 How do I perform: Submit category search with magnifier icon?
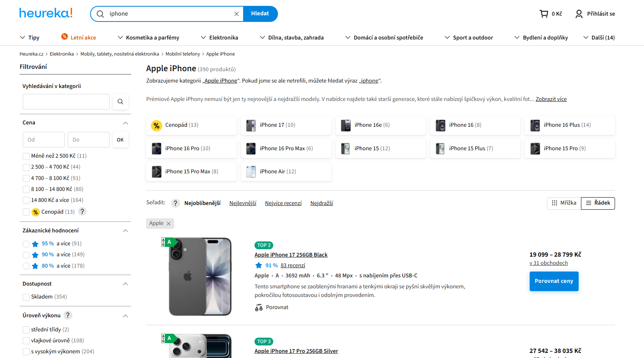(x=120, y=102)
